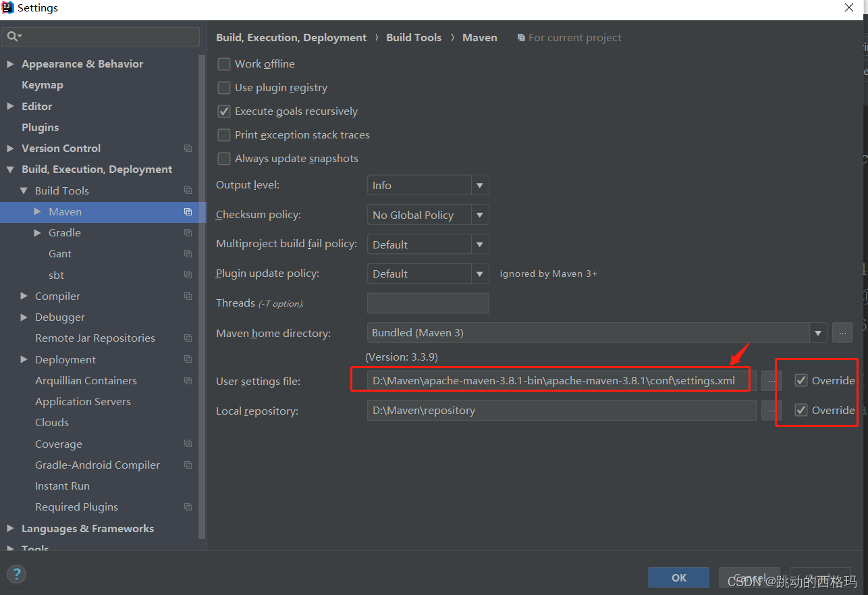
Task: Click project-level icon beside Remote Jar Repositories
Action: 188,338
